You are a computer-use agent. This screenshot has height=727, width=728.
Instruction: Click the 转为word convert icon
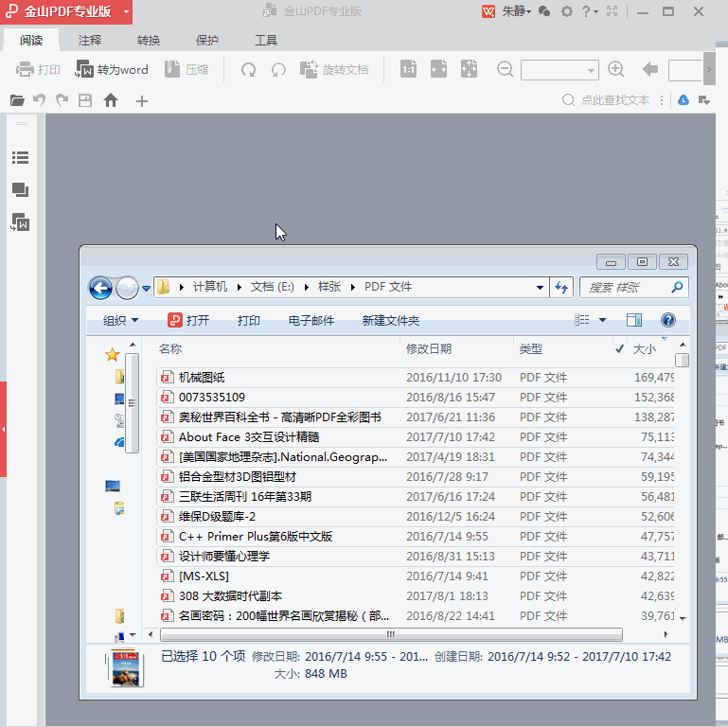pos(84,69)
